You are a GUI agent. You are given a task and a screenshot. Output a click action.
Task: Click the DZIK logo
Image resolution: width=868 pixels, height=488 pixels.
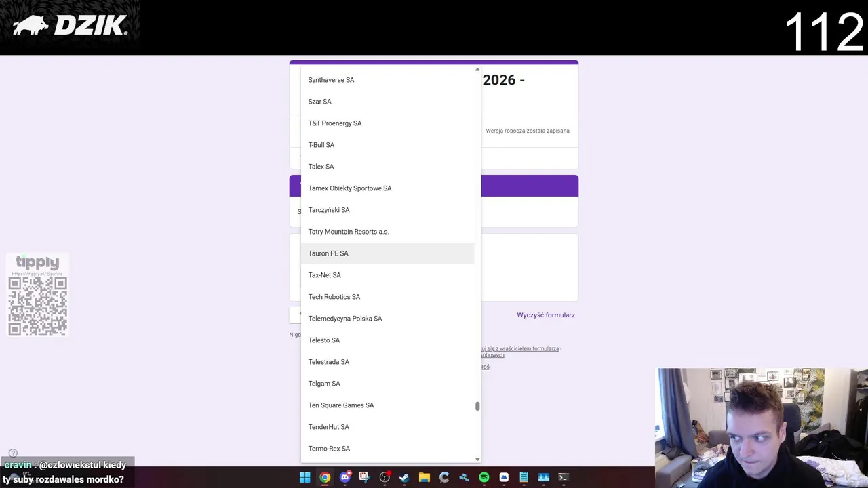coord(70,26)
